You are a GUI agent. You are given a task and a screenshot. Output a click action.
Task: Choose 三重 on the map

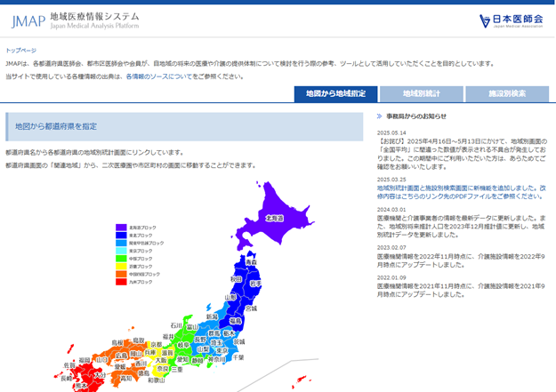[177, 370]
